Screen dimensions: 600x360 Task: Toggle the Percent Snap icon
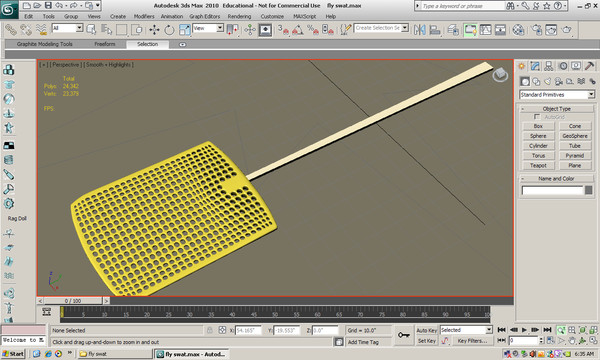tap(313, 29)
